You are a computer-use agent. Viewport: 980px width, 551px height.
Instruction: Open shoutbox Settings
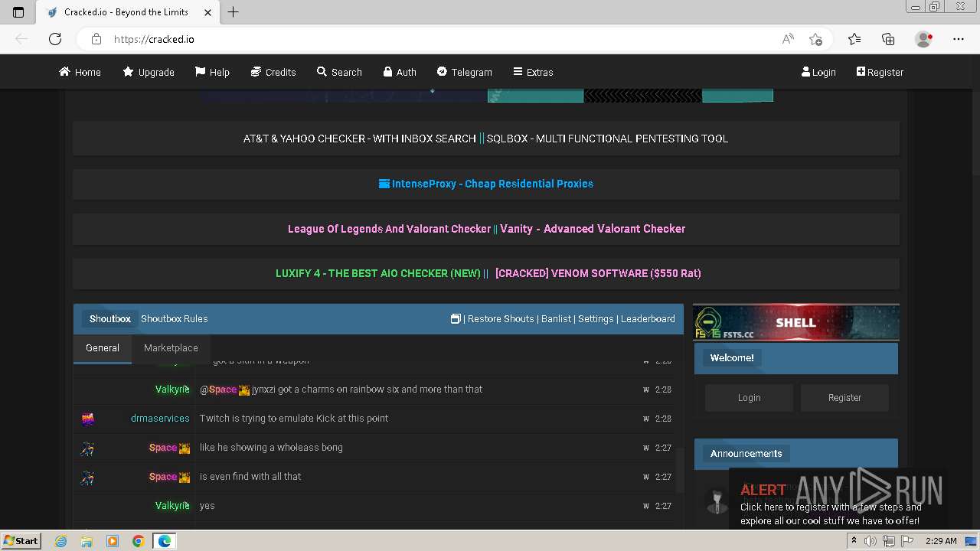[596, 319]
